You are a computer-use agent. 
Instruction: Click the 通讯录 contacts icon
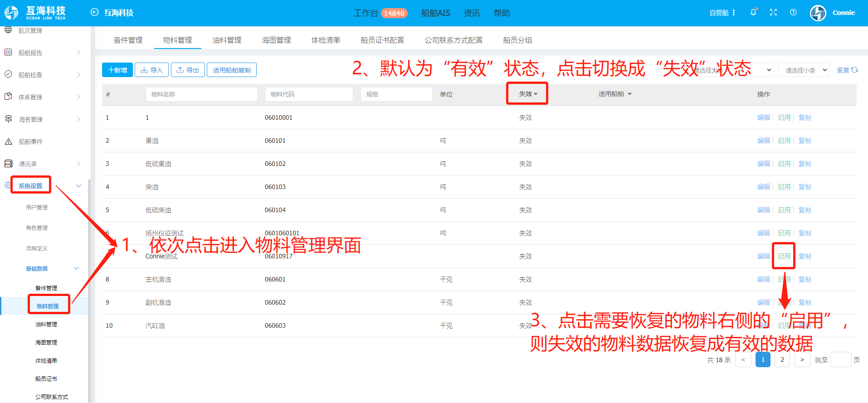(x=8, y=164)
